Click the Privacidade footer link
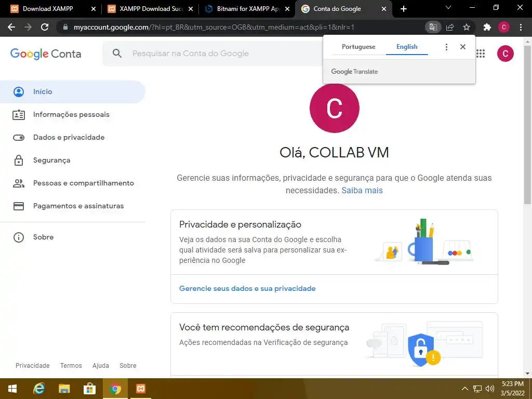The image size is (532, 399). tap(33, 365)
